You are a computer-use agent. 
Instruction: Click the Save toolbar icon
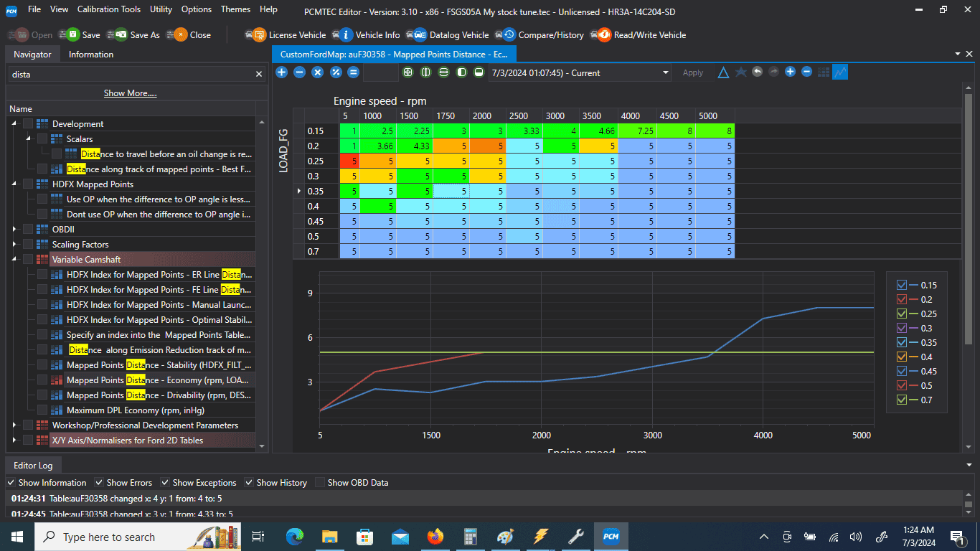coord(70,34)
